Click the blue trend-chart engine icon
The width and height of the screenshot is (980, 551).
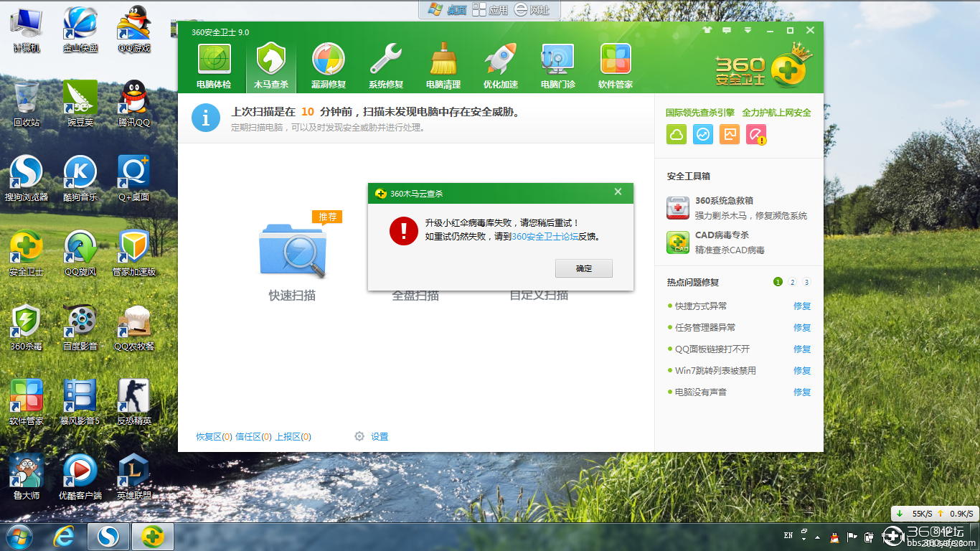tap(703, 134)
